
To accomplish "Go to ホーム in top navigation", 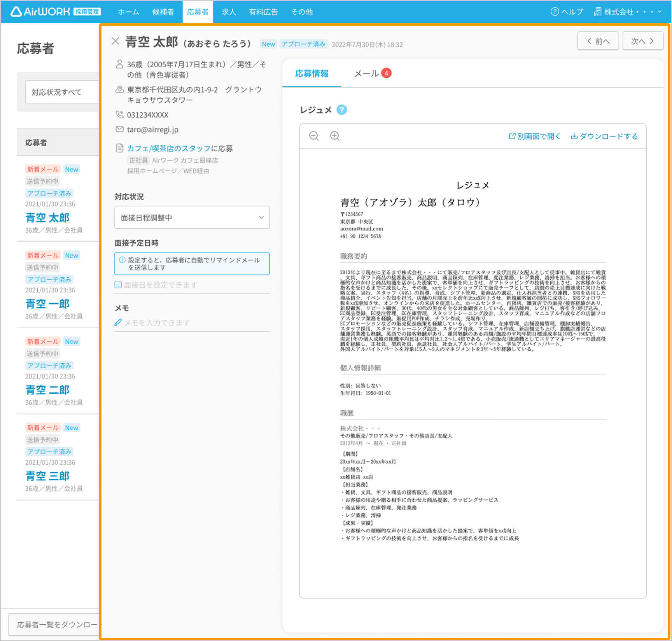I will tap(128, 12).
